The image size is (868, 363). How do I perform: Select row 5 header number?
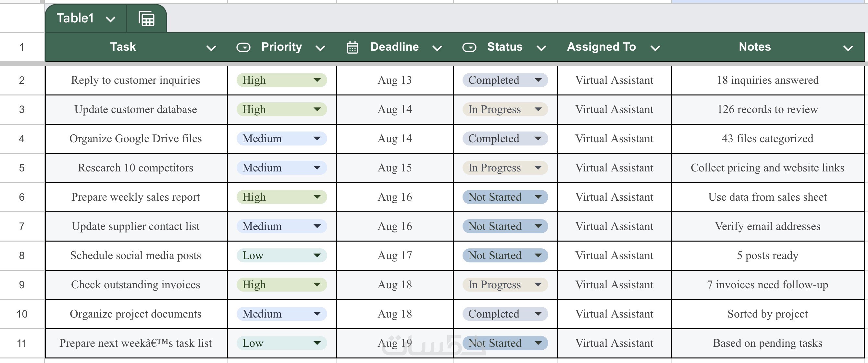22,168
